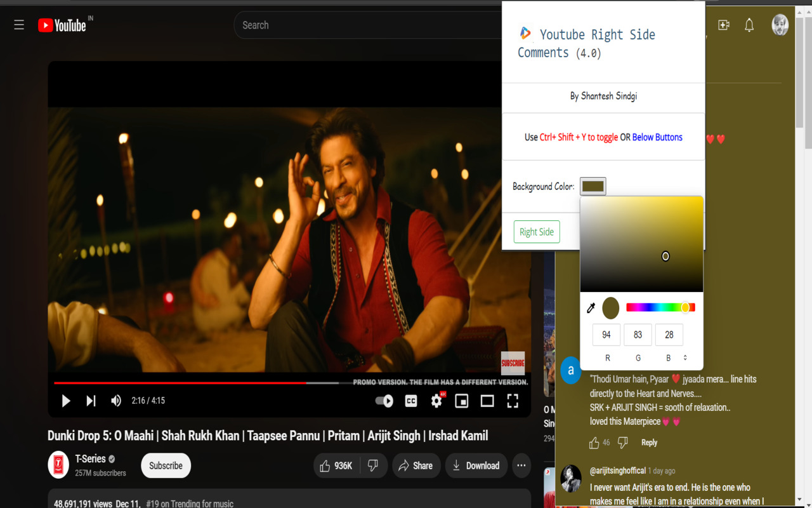This screenshot has width=812, height=508.
Task: Like the comment with 46 likes
Action: click(594, 443)
